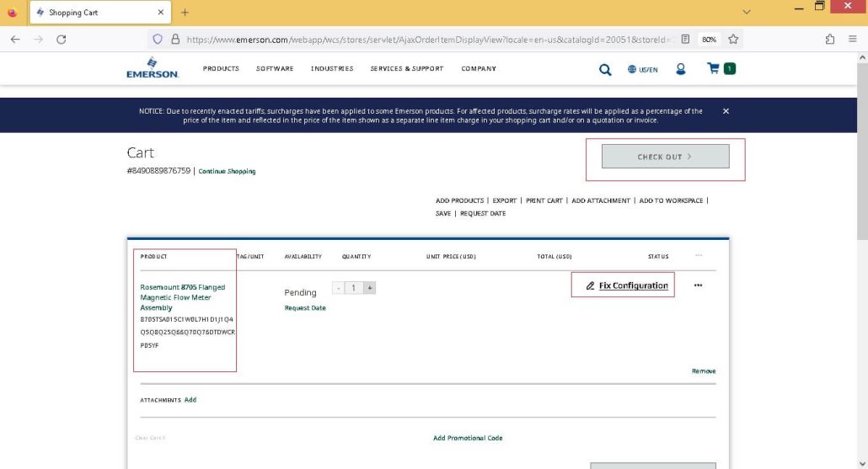
Task: Open the browser extensions icon
Action: [x=830, y=40]
